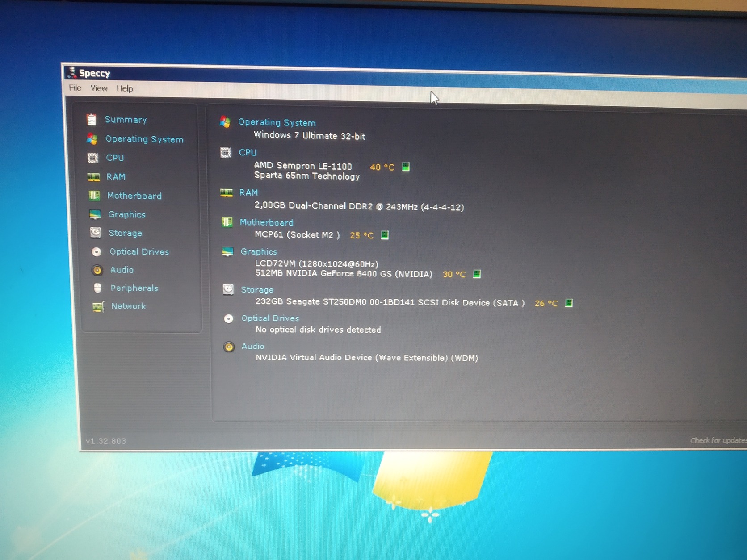Click the version number v1.32.803
Viewport: 747px width, 560px height.
coord(106,441)
